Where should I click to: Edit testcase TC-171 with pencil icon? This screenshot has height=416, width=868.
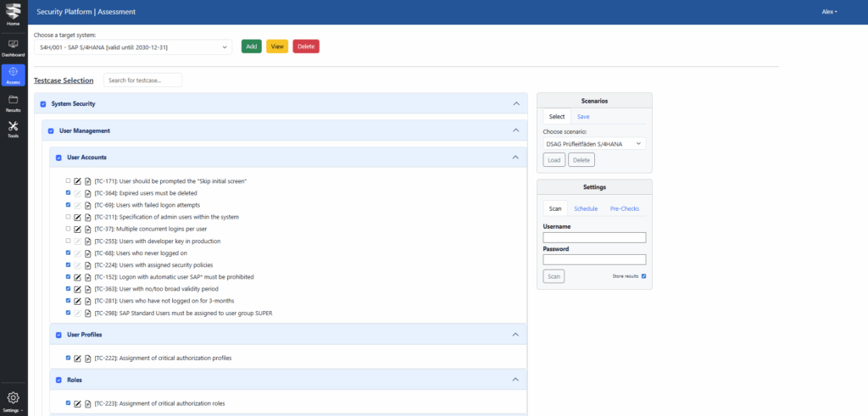(78, 181)
